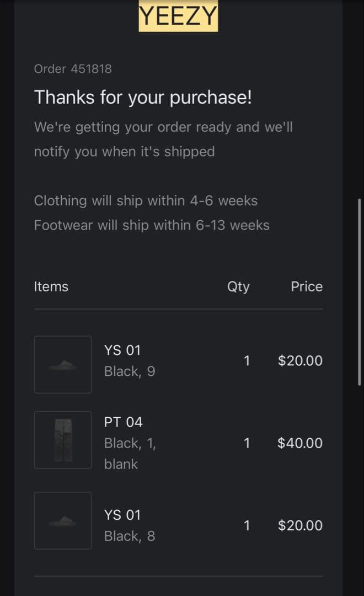Select the YS 01 name above Black, 8
The height and width of the screenshot is (596, 364).
pos(122,515)
